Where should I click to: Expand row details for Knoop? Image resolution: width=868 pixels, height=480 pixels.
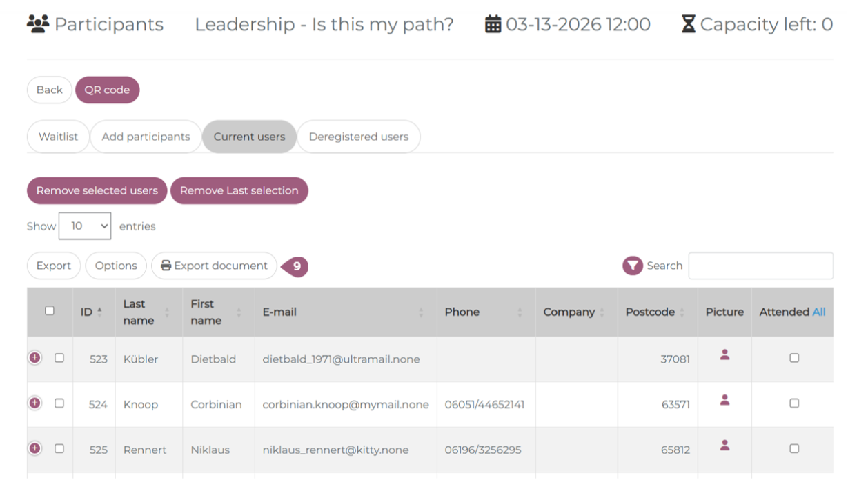pyautogui.click(x=35, y=403)
